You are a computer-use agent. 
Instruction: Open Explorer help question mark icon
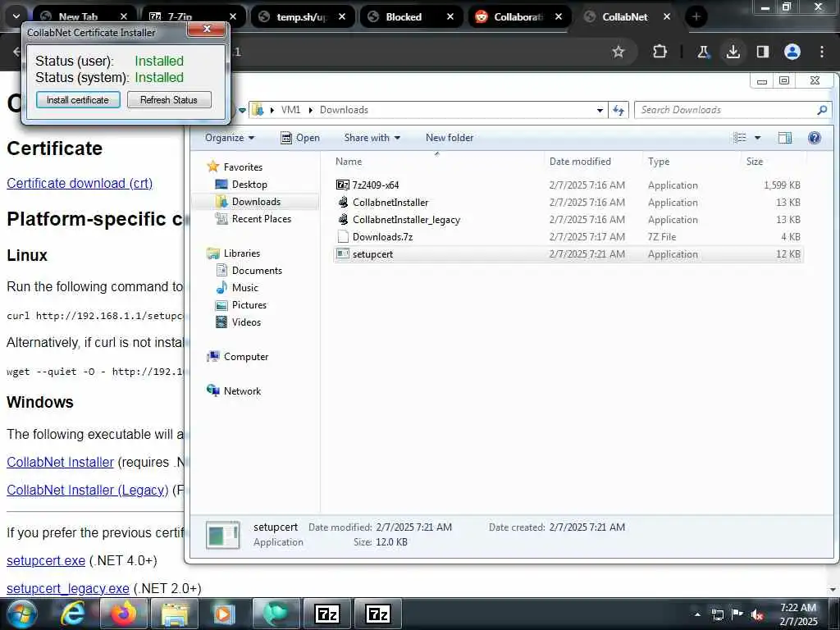click(x=815, y=138)
